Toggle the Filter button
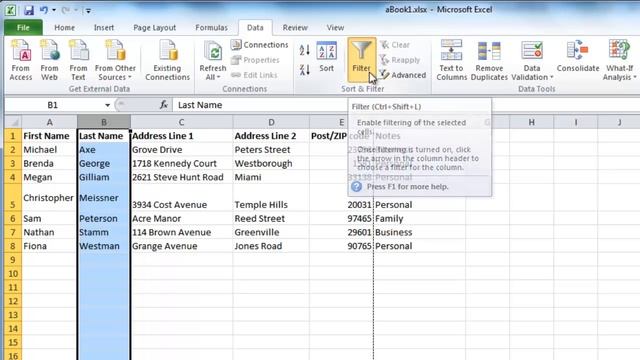Image resolution: width=640 pixels, height=360 pixels. point(362,60)
